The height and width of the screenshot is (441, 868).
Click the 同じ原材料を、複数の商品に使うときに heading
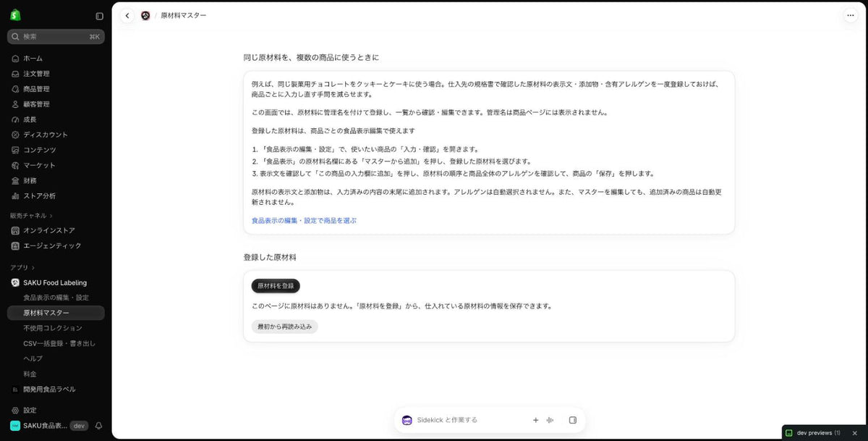311,57
